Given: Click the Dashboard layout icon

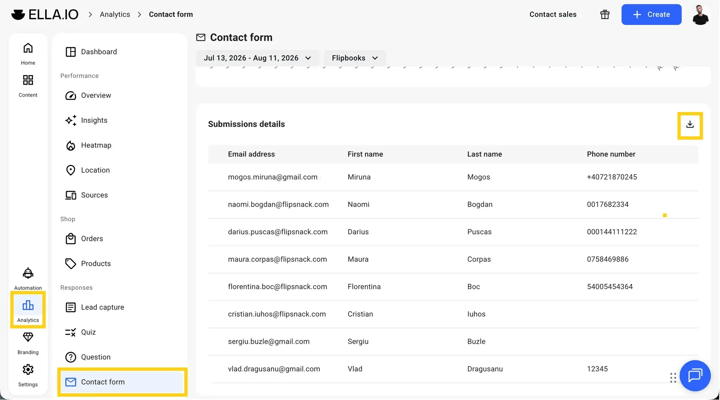Looking at the screenshot, I should (70, 52).
